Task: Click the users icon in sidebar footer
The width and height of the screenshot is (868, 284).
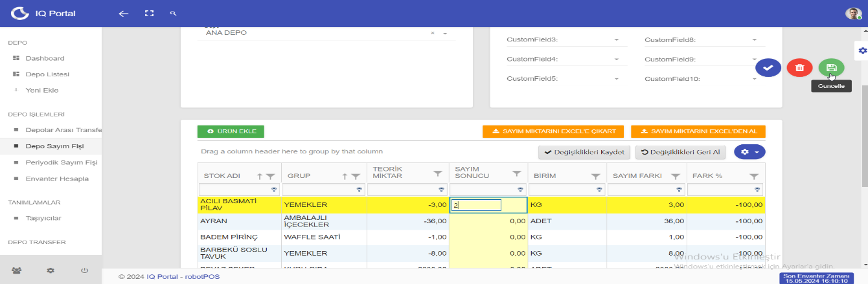Action: (17, 270)
